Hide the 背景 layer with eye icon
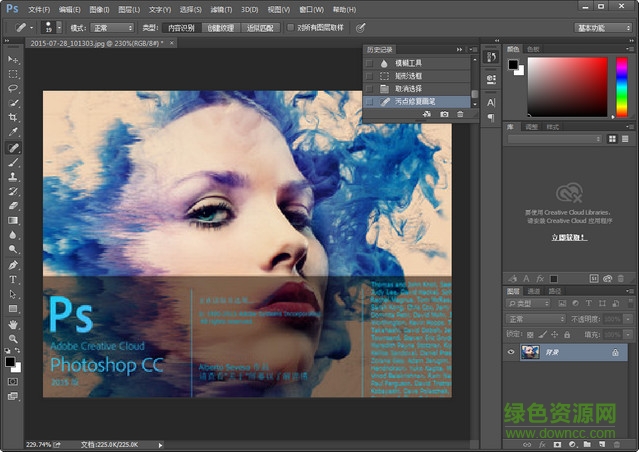 [x=512, y=352]
